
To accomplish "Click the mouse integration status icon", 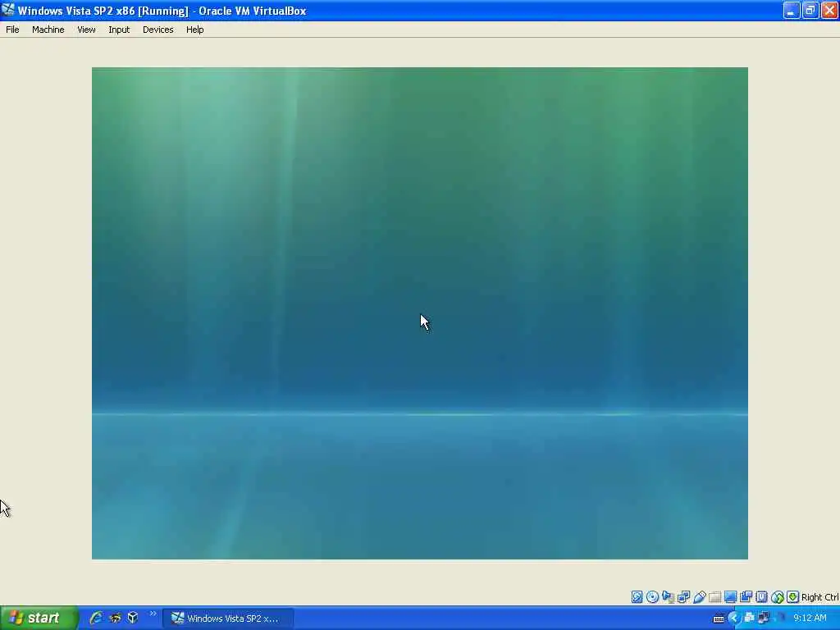I will tap(778, 597).
